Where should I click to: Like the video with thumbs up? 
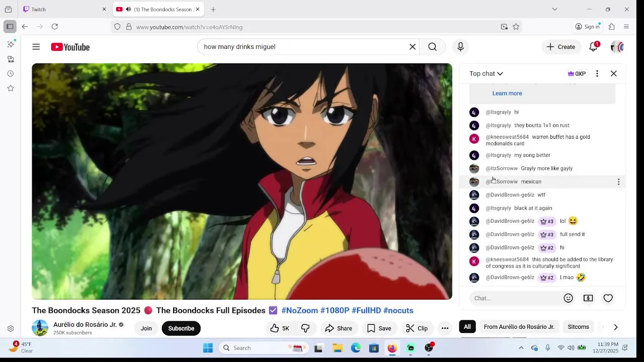(x=280, y=328)
